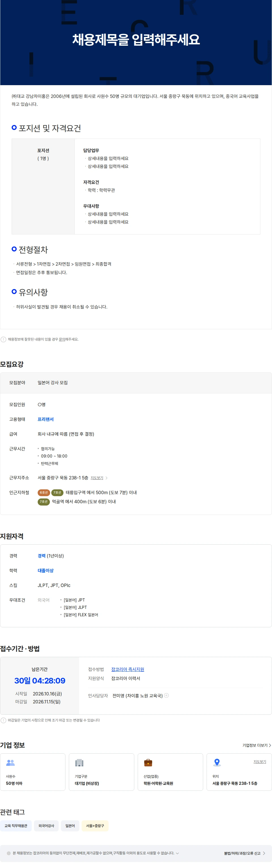Select the 서울>중랑구 tag
The height and width of the screenshot is (868, 272).
tap(95, 826)
